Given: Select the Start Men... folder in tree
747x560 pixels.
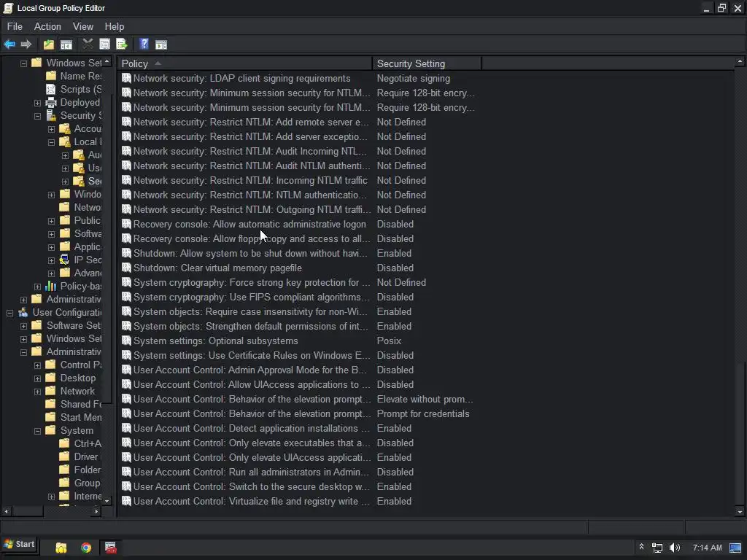Looking at the screenshot, I should 81,418.
